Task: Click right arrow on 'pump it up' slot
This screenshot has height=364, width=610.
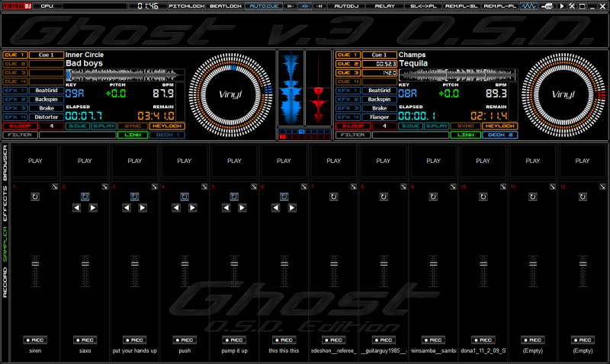Action: coord(242,208)
